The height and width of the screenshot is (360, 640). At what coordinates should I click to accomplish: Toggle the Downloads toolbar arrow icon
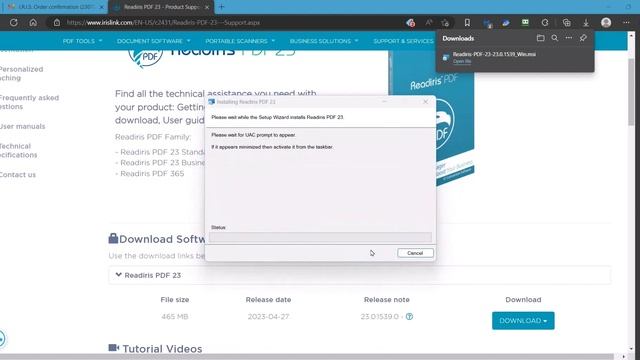pyautogui.click(x=586, y=23)
